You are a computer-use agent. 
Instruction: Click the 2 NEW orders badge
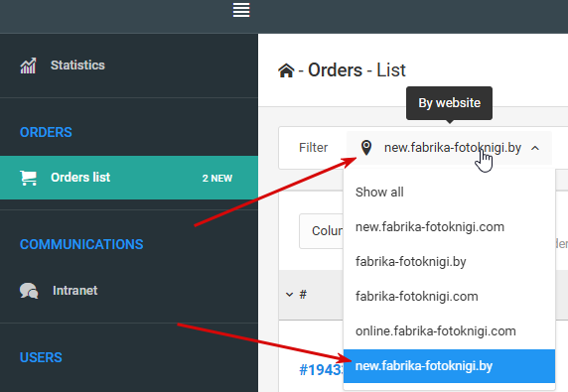[x=217, y=178]
